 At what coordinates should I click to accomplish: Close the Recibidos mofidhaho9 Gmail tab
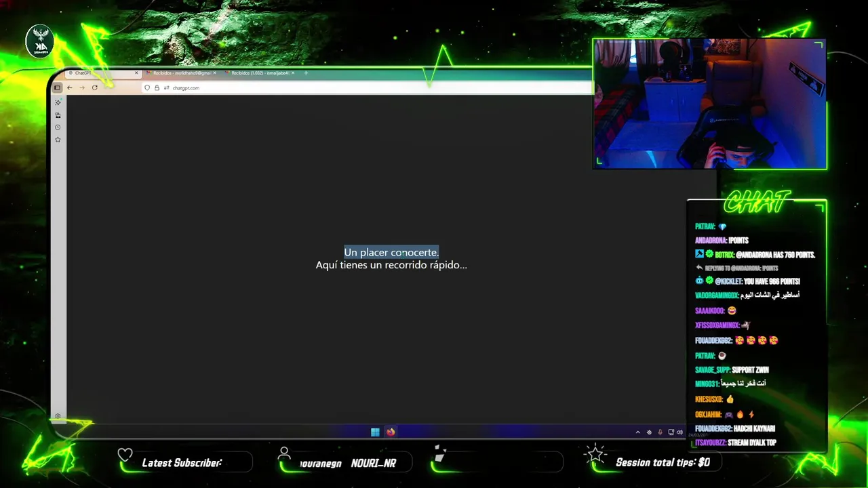click(x=215, y=73)
